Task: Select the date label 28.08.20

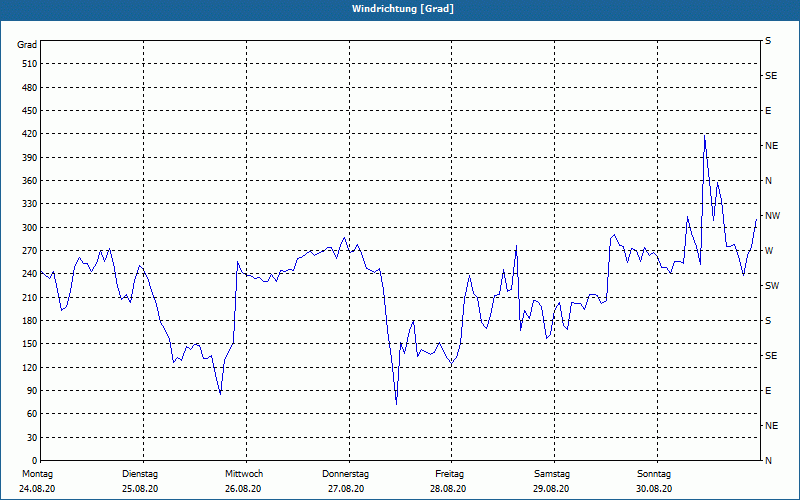Action: [448, 489]
